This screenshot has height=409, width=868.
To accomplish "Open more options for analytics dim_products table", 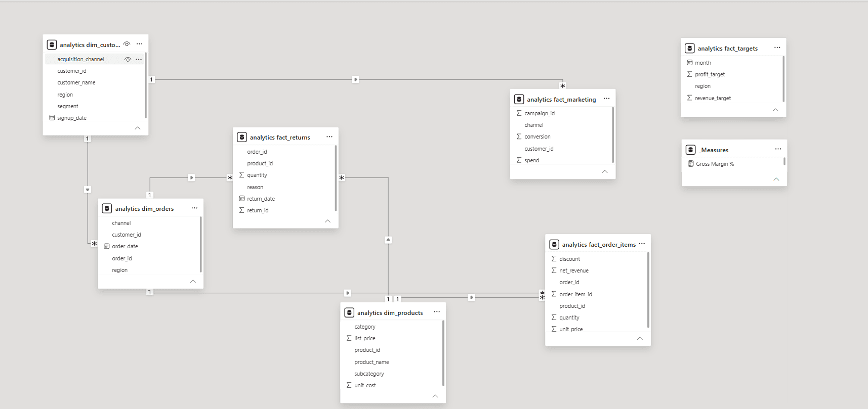I will pyautogui.click(x=437, y=312).
